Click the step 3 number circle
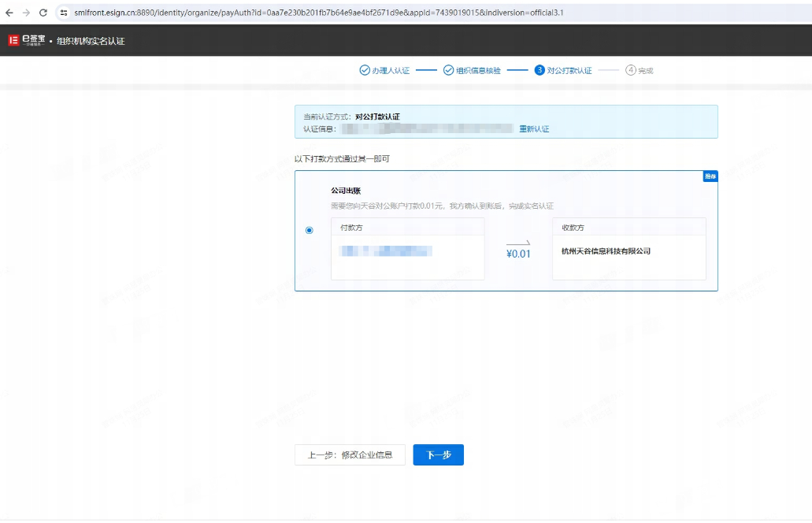Image resolution: width=812 pixels, height=523 pixels. pyautogui.click(x=539, y=70)
